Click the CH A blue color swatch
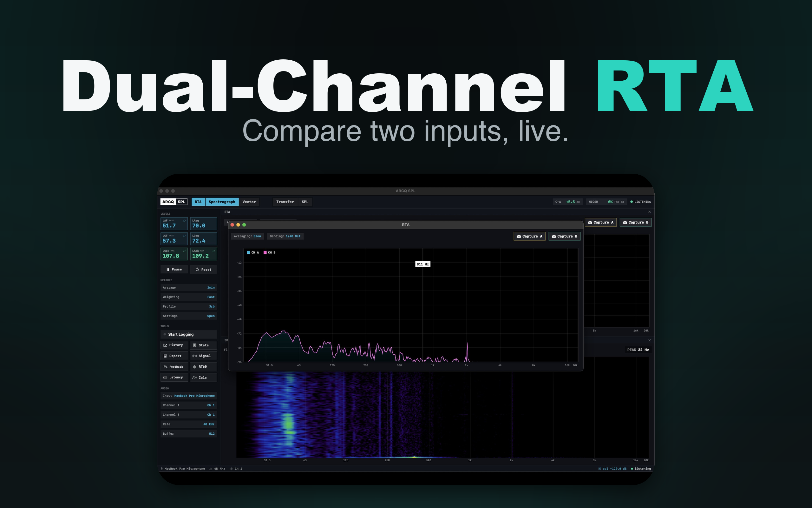The image size is (812, 508). point(248,252)
